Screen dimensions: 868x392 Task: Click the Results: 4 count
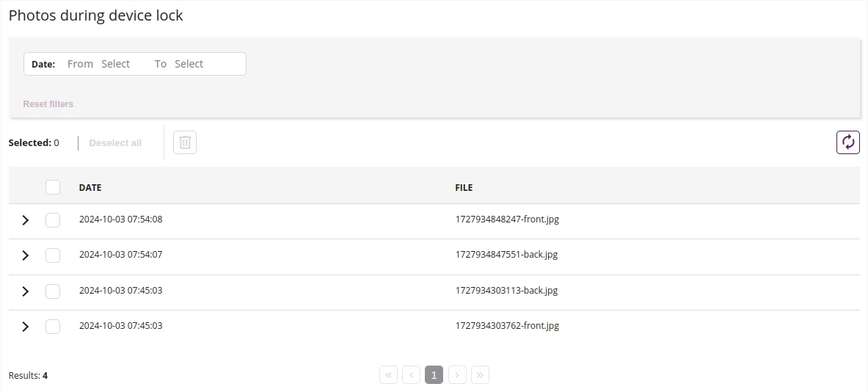point(28,375)
